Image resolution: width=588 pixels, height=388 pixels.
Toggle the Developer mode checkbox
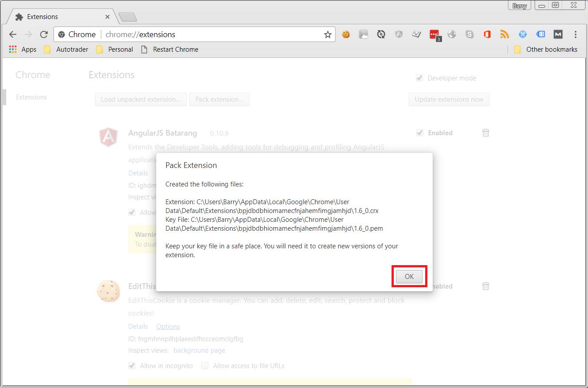tap(419, 78)
